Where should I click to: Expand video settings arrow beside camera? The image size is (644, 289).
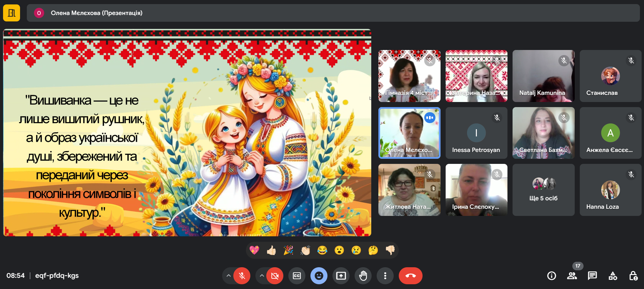click(x=262, y=276)
